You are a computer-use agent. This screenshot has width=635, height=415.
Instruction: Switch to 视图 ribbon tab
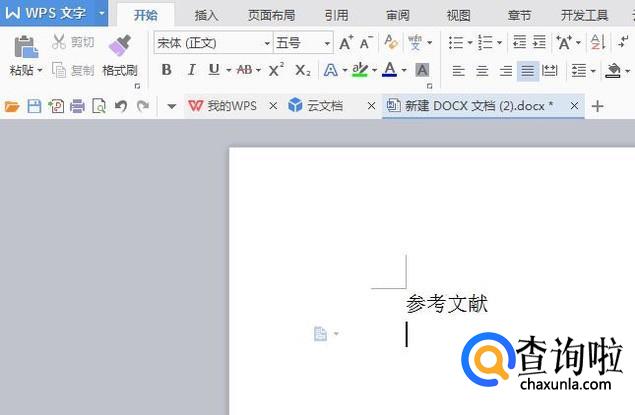tap(458, 15)
